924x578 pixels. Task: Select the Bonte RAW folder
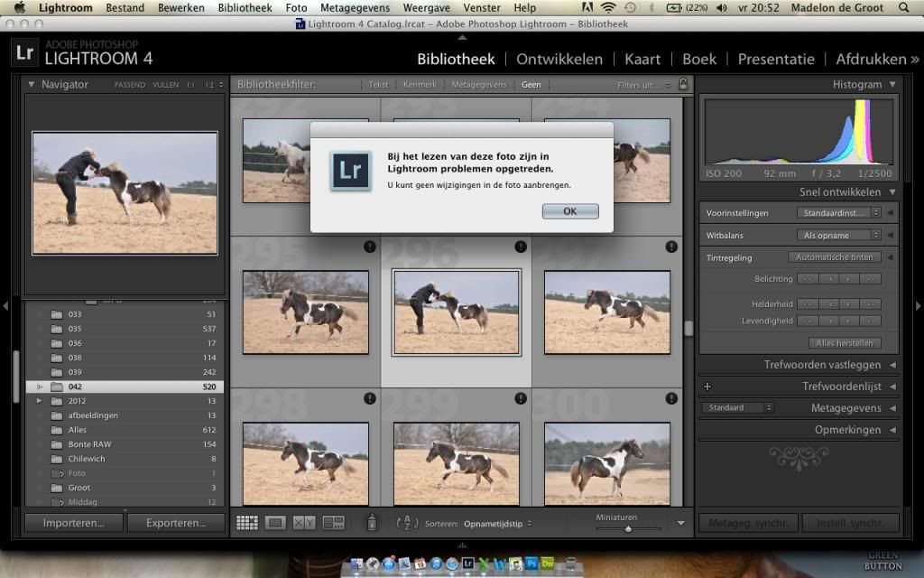click(125, 444)
